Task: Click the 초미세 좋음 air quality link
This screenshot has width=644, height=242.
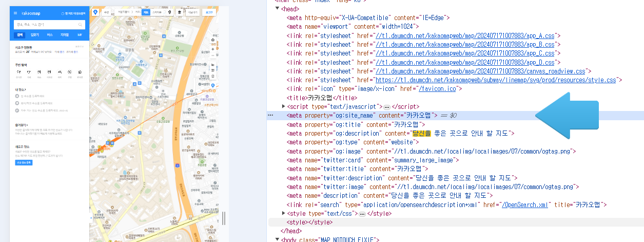Action: pyautogui.click(x=72, y=52)
